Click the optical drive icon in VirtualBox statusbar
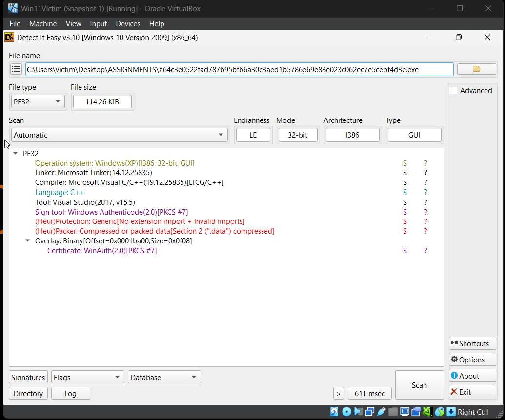Screen dimensions: 505x420 (346, 411)
